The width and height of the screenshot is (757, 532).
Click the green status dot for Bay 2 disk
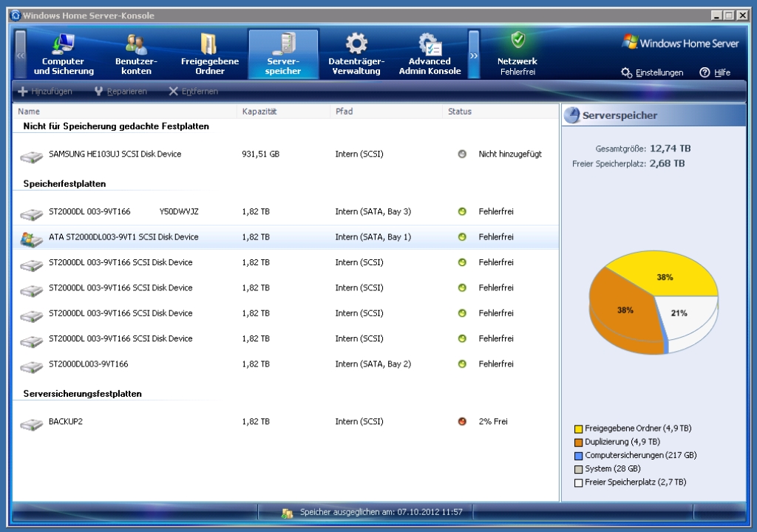pos(462,364)
